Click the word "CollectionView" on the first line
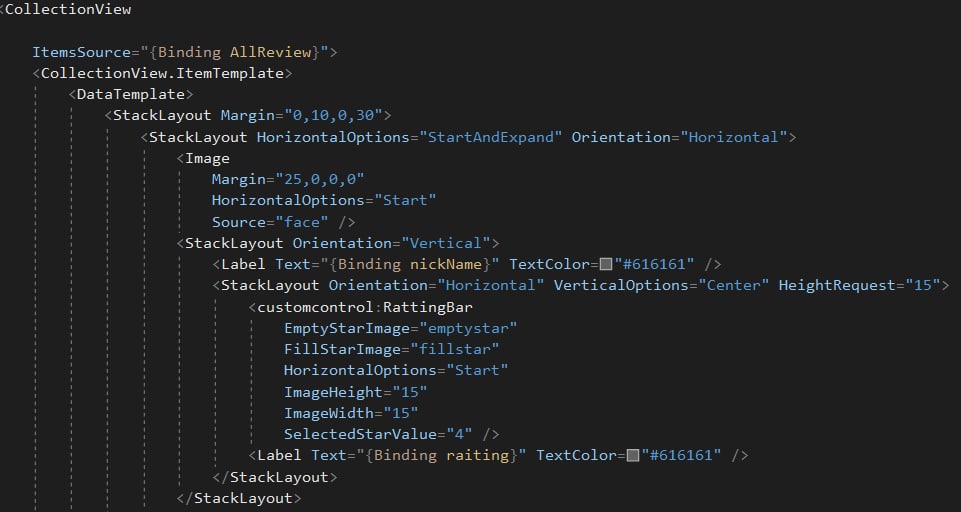This screenshot has width=961, height=512. (68, 9)
